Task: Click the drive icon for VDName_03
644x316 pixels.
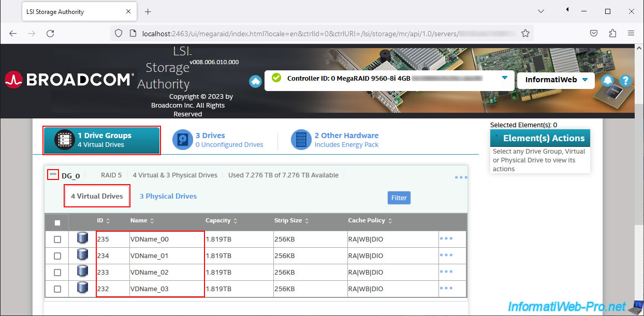Action: pyautogui.click(x=82, y=289)
